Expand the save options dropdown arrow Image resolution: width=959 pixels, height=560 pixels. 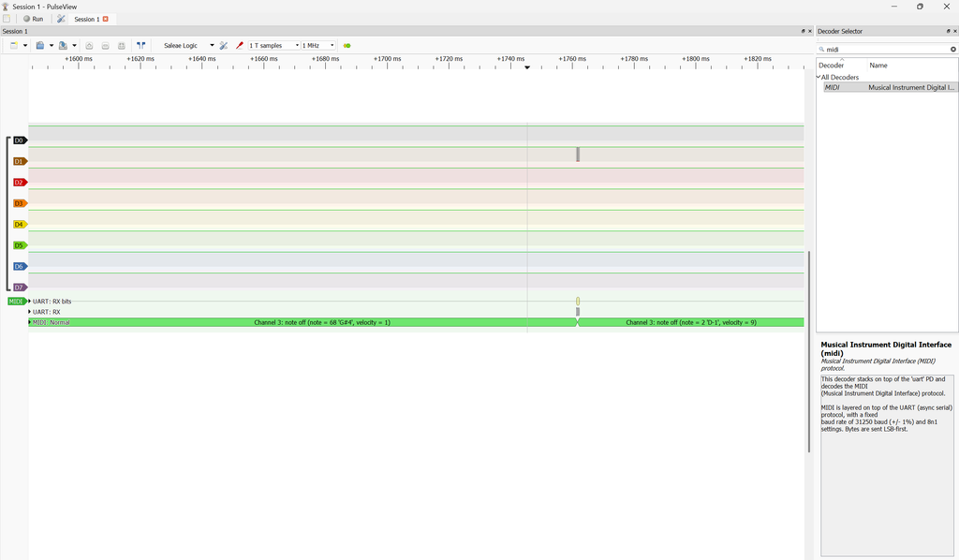75,45
